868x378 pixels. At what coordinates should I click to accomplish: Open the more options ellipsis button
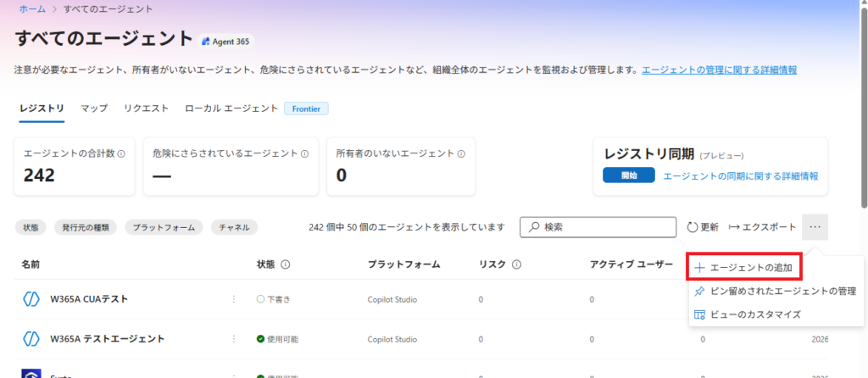[x=815, y=227]
